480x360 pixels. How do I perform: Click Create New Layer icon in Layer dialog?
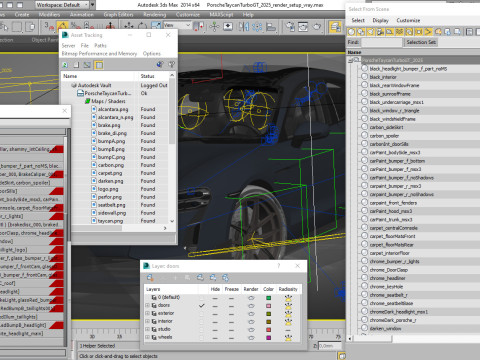150,277
